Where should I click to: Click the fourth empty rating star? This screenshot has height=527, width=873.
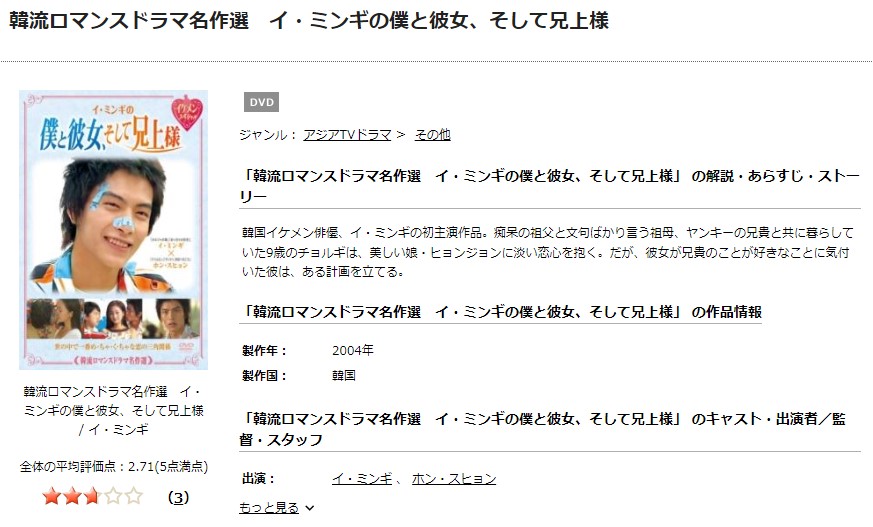click(113, 496)
